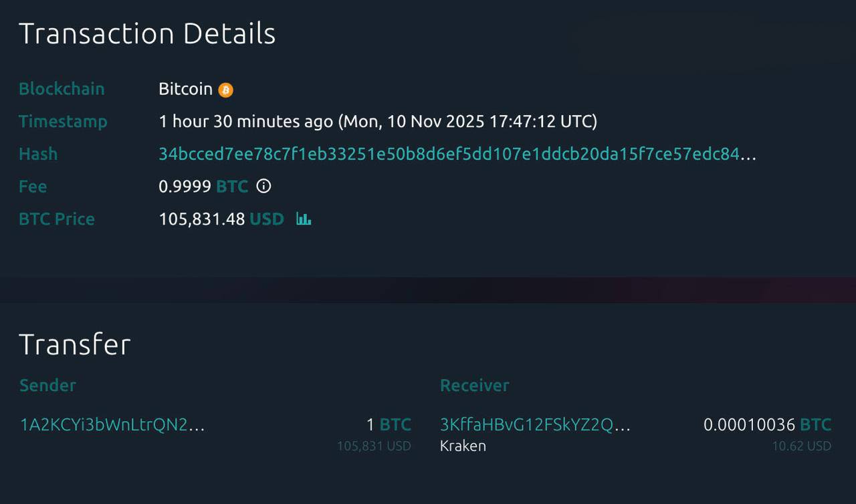Open receiver address 3KffaHBvG12FSkYZ2Q
Image resolution: width=856 pixels, height=504 pixels.
coord(535,424)
